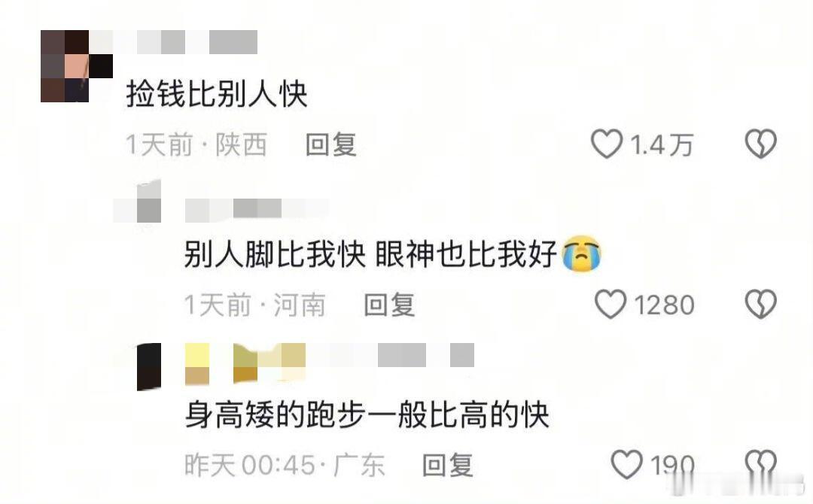Tap the 1.4万 like count
The width and height of the screenshot is (813, 504).
pos(661,144)
